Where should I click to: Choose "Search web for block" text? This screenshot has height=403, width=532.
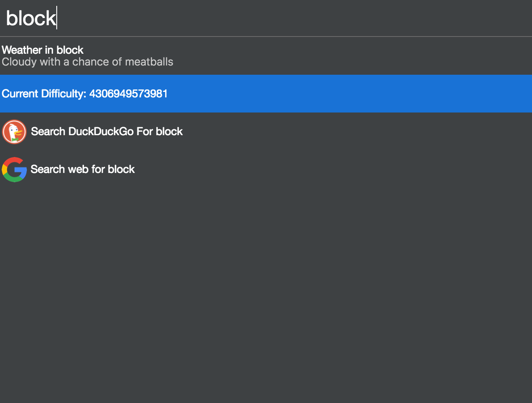click(x=82, y=170)
